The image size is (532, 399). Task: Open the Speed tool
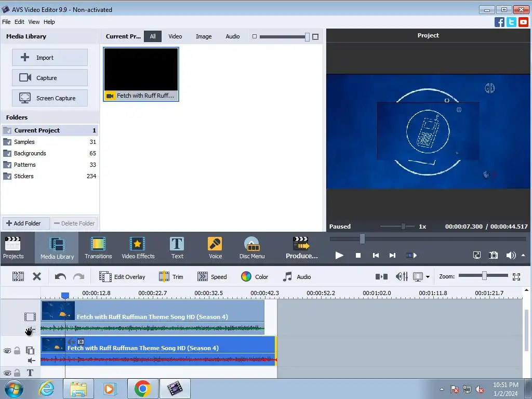pyautogui.click(x=212, y=277)
